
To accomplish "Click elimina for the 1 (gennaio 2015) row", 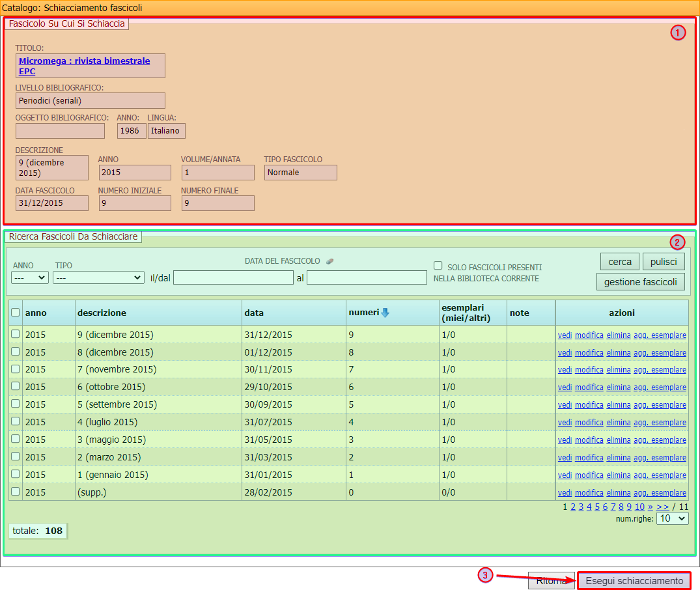I will [x=619, y=475].
